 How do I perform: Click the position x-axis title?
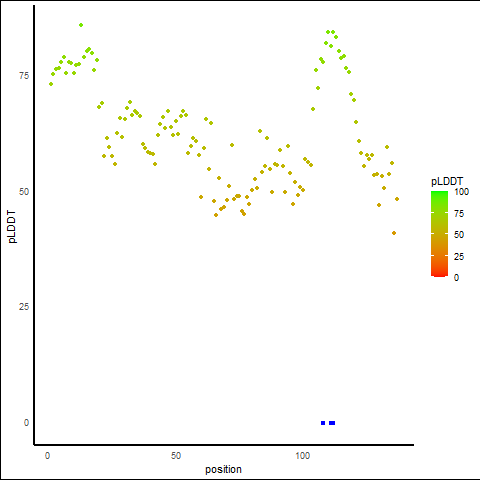coord(223,469)
